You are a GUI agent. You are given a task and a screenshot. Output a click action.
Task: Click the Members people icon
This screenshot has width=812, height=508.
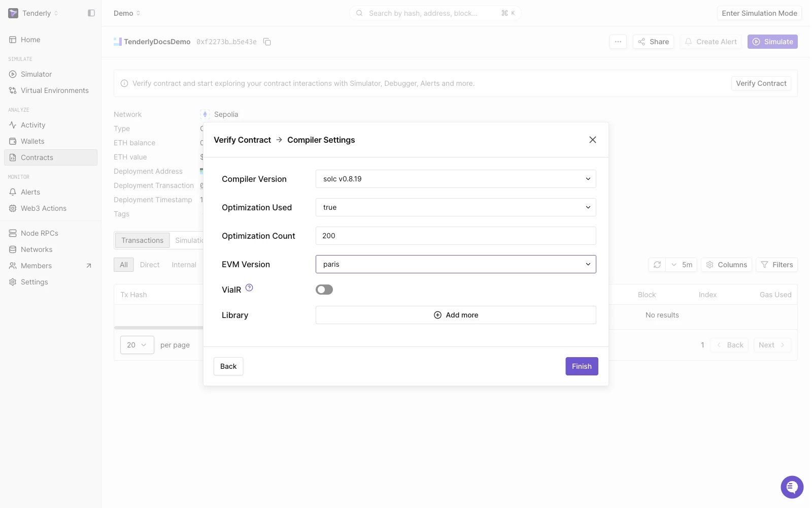(13, 266)
